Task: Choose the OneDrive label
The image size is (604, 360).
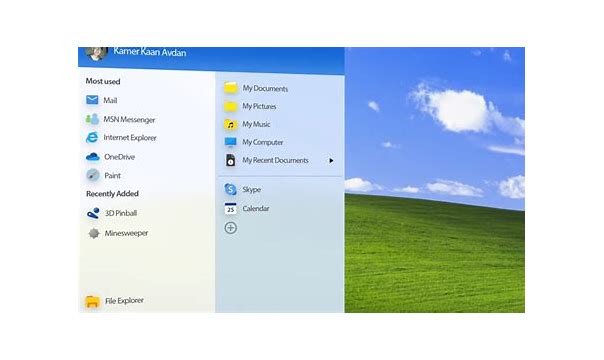Action: click(119, 157)
